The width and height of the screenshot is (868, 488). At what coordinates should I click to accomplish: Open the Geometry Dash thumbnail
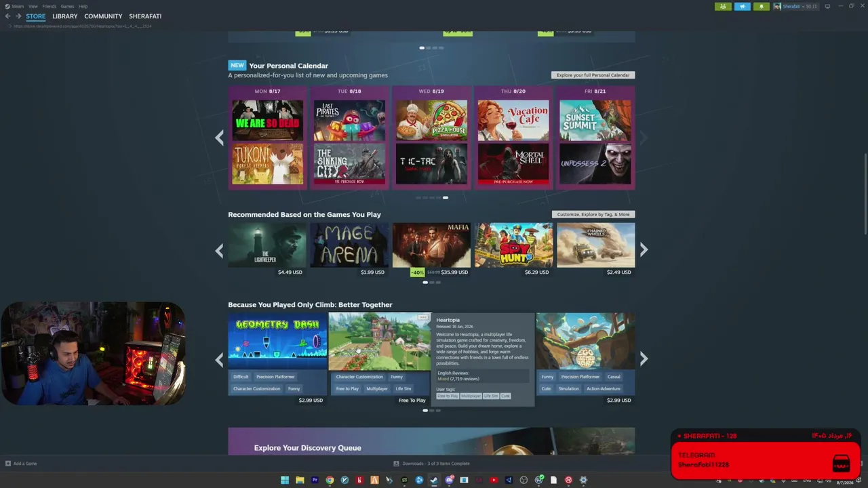(x=277, y=341)
